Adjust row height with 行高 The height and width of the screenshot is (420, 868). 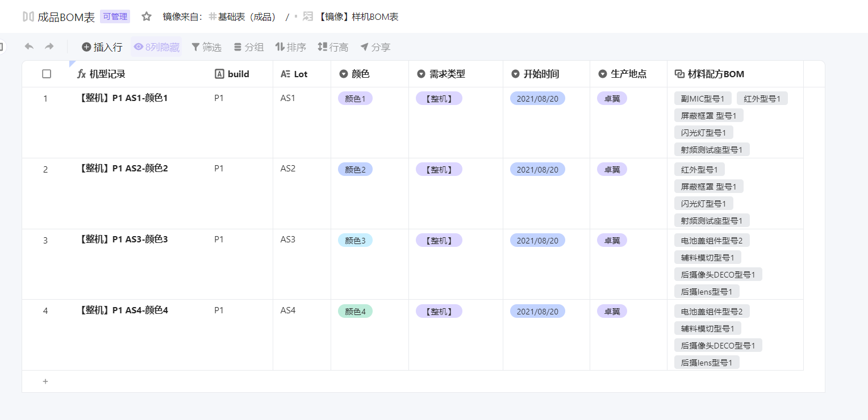point(333,47)
